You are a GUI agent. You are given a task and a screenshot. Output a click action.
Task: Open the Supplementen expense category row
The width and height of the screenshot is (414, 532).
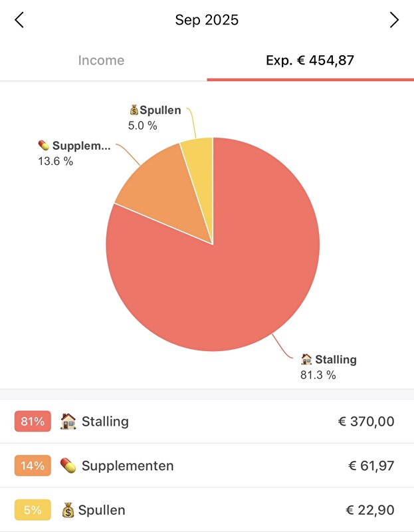[x=207, y=465]
